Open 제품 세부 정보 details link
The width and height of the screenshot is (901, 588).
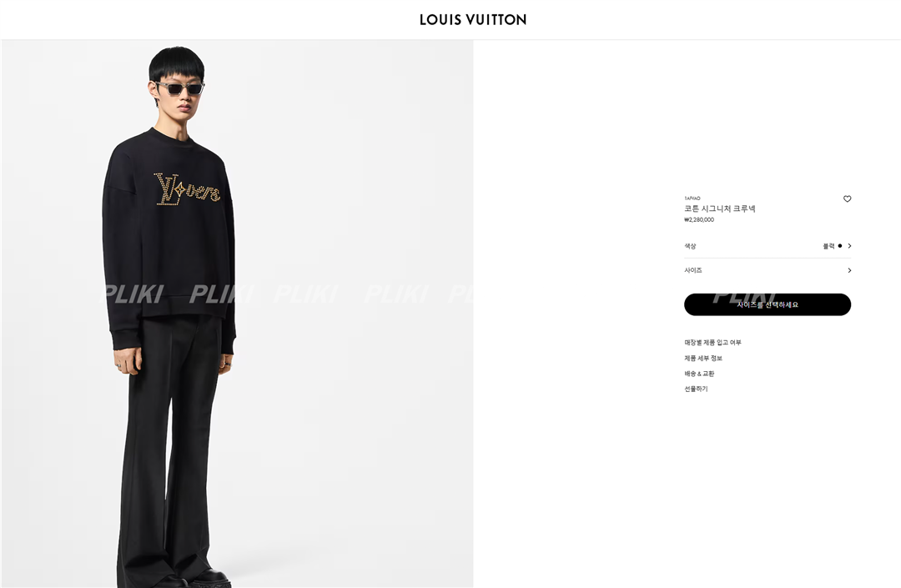[702, 358]
